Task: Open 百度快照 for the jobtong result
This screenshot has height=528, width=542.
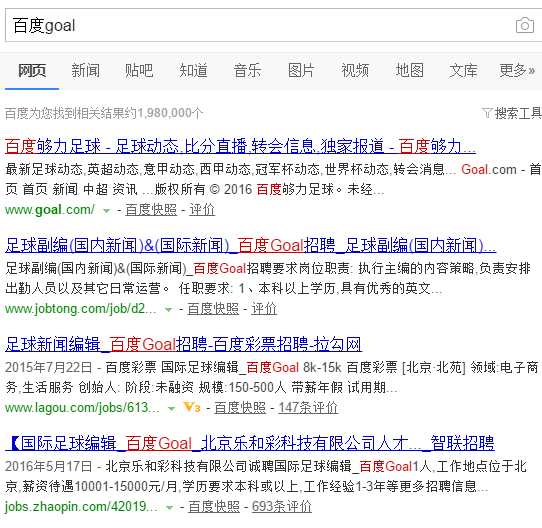Action: (x=213, y=309)
